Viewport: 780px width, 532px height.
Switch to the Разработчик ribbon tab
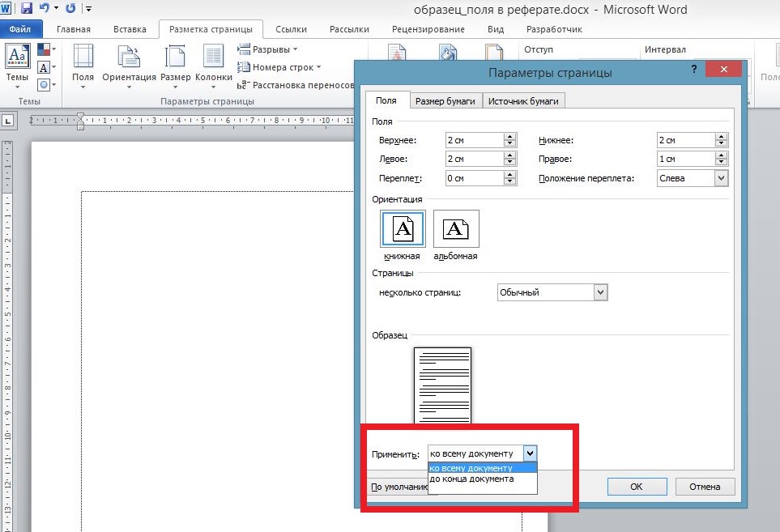[554, 29]
